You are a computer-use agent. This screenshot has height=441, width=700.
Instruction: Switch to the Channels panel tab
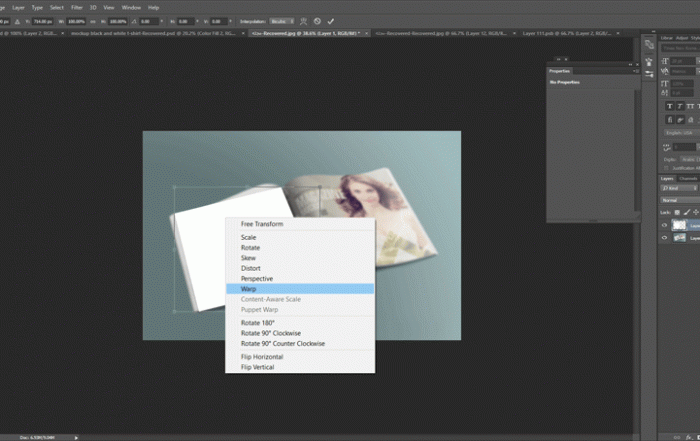coord(688,179)
